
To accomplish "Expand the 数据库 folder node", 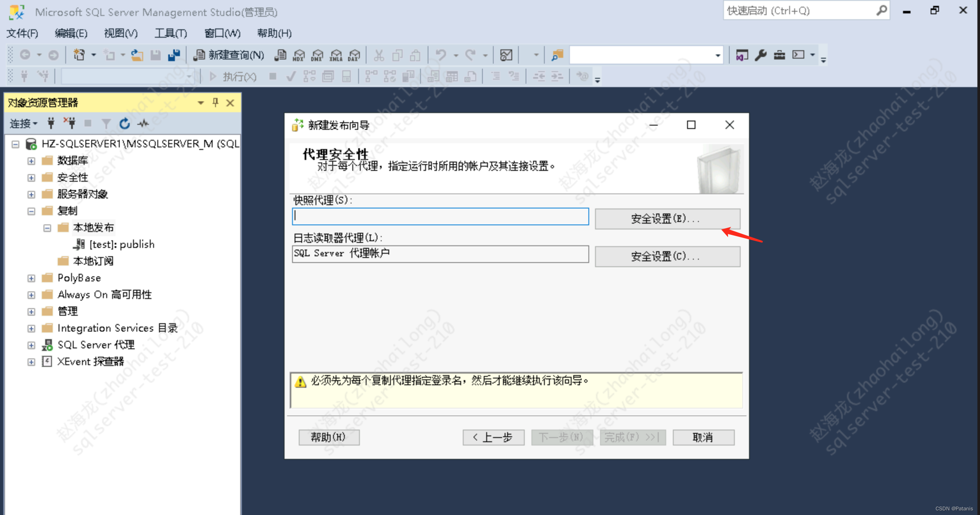I will pyautogui.click(x=31, y=161).
